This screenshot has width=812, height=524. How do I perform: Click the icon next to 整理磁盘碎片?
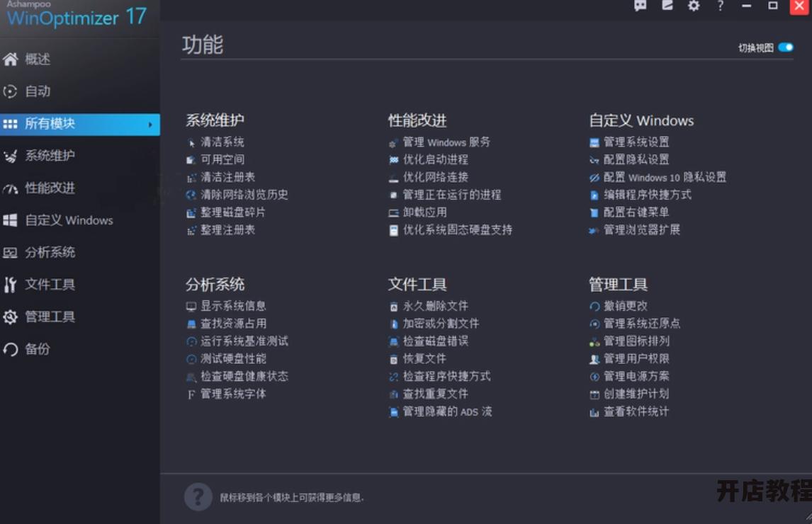click(191, 213)
